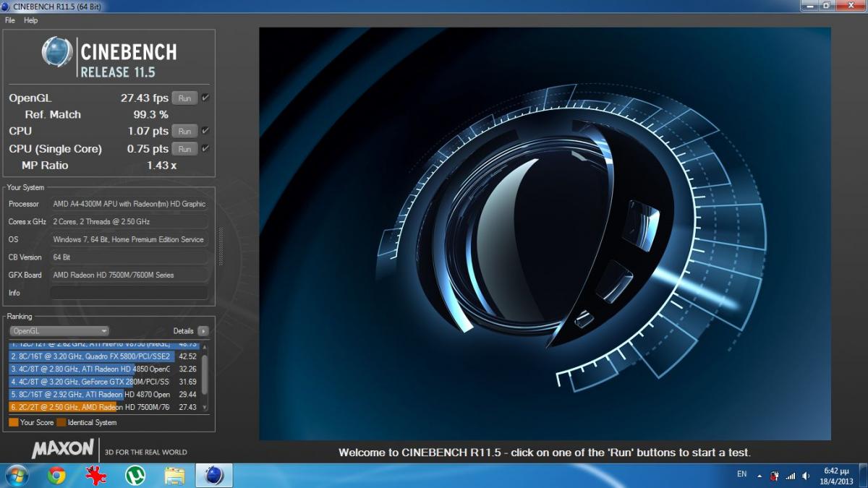Select the GeForce GTX 280M ranking entry

[104, 382]
